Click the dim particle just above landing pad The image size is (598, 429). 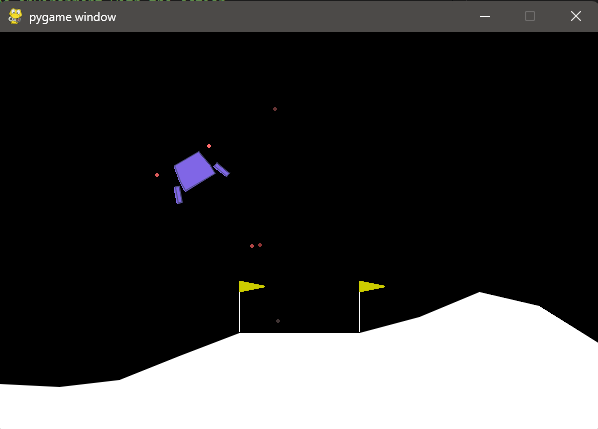(x=278, y=321)
